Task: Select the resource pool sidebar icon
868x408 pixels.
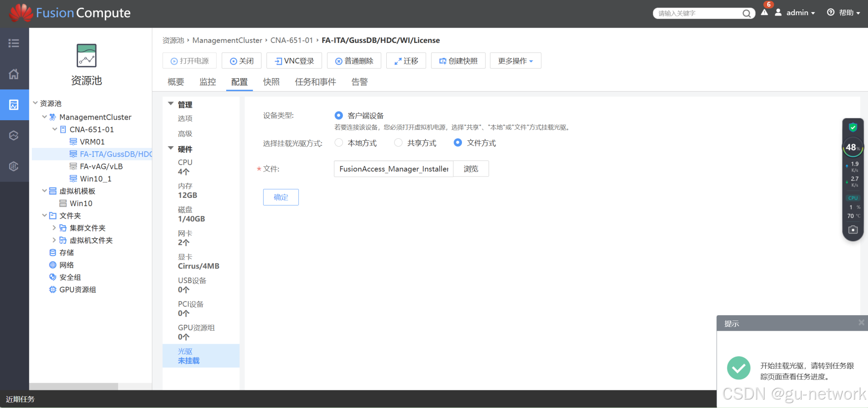Action: tap(14, 105)
